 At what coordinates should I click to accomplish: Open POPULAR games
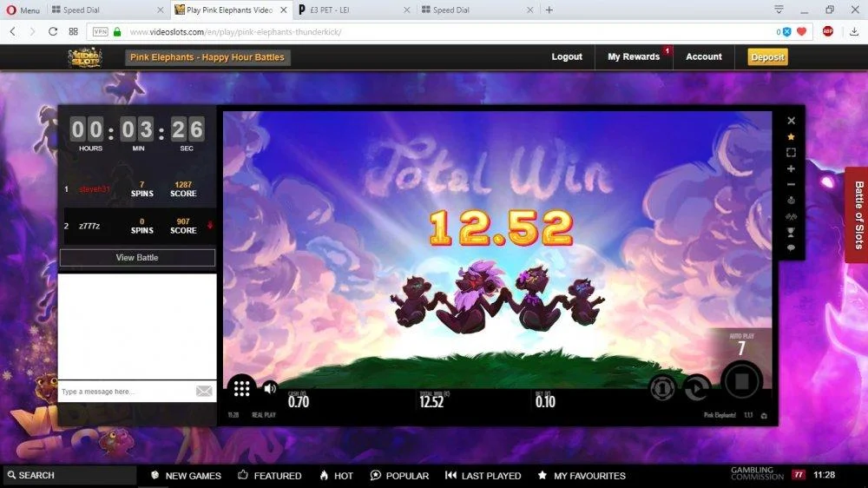(399, 475)
